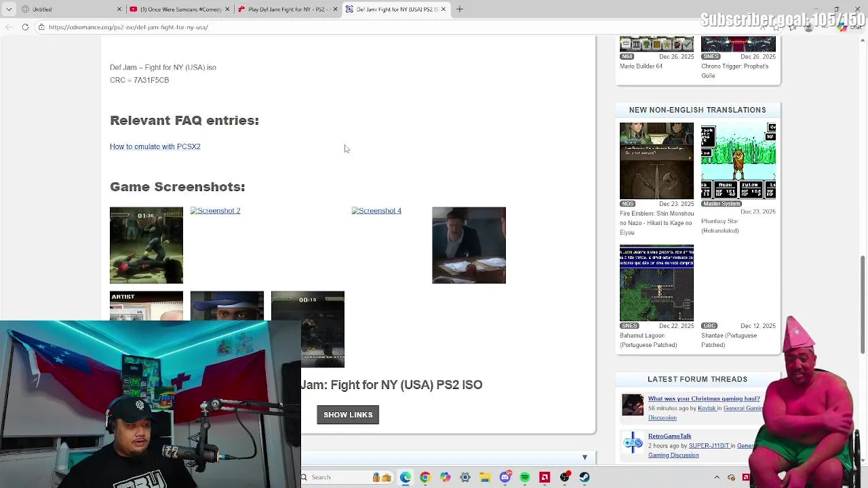Open Chrono Trigger: Prophet's Guile link
The height and width of the screenshot is (488, 868).
pyautogui.click(x=734, y=70)
